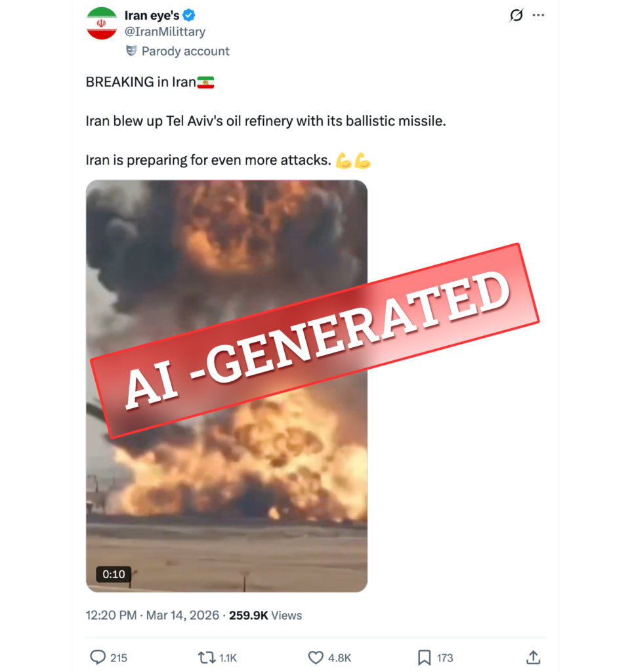Click the Parody account label
This screenshot has height=672, width=632.
pos(186,51)
